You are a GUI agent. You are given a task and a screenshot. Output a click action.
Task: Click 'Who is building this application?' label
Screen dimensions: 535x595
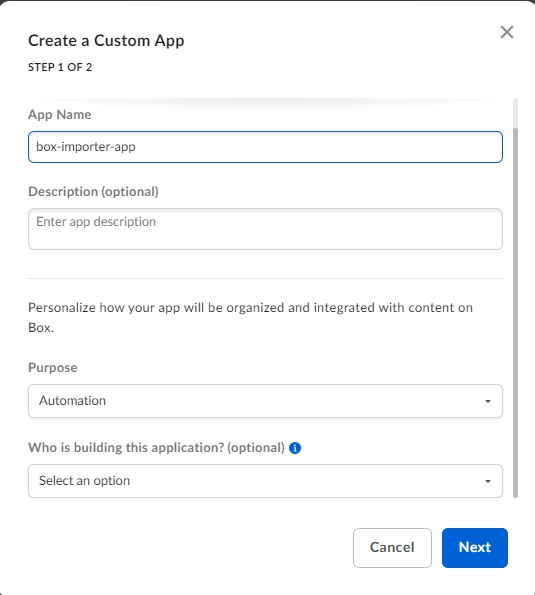coord(156,448)
